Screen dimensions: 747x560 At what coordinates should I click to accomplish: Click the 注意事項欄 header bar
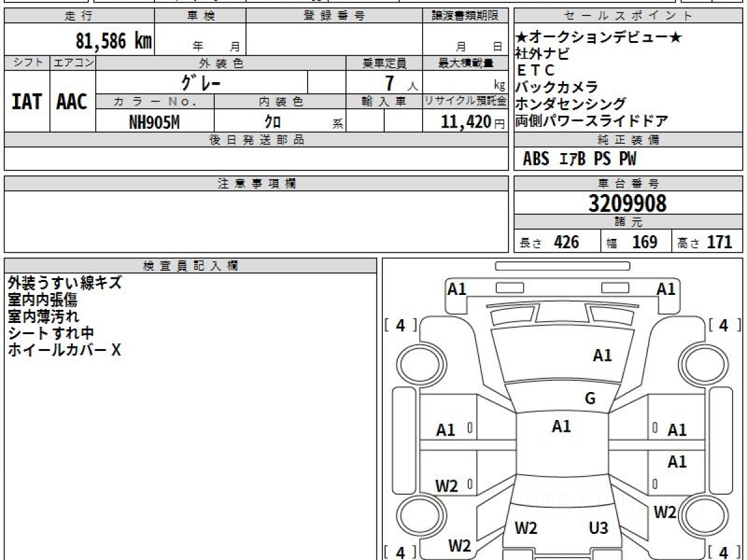[256, 184]
